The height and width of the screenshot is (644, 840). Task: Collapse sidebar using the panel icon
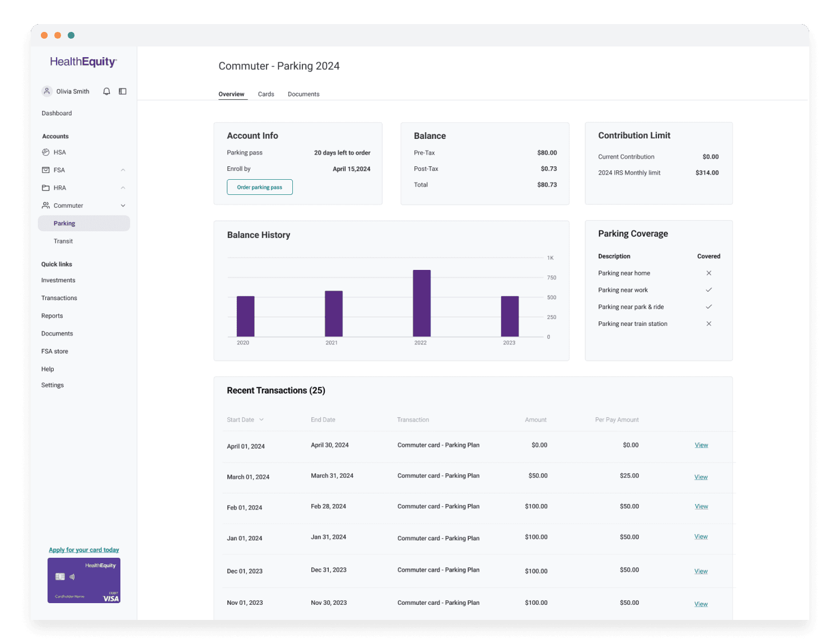pyautogui.click(x=123, y=91)
